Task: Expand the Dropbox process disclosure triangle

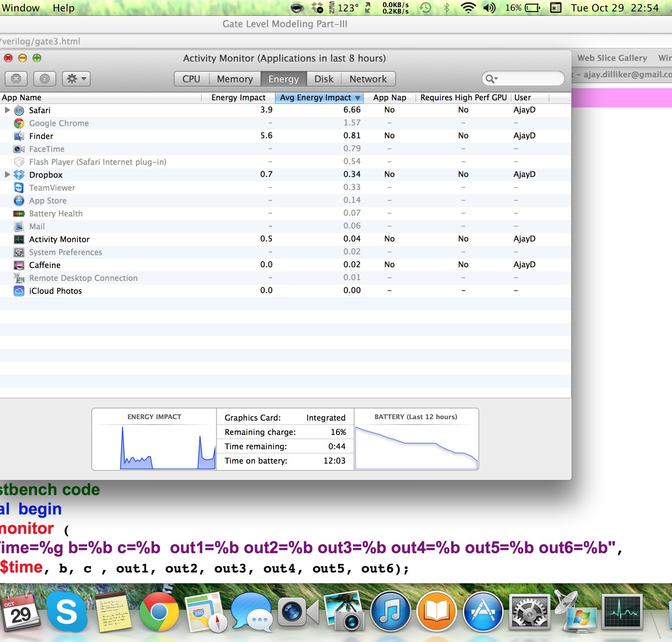Action: point(8,174)
